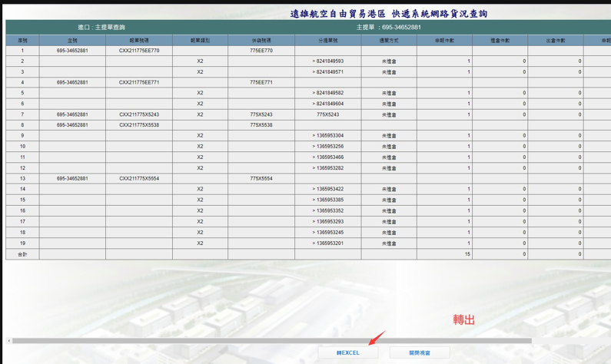Open sub-waybill 8241849571 in row 3

coord(329,71)
